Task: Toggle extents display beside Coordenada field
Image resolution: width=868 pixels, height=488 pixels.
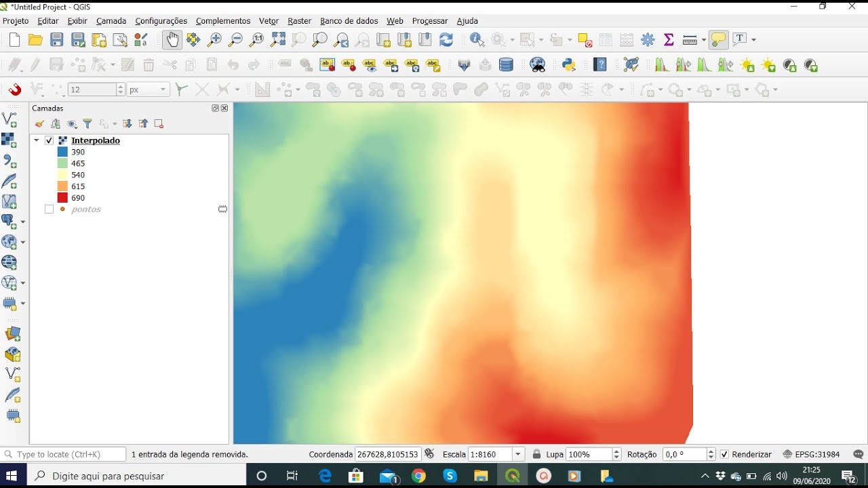Action: [429, 454]
